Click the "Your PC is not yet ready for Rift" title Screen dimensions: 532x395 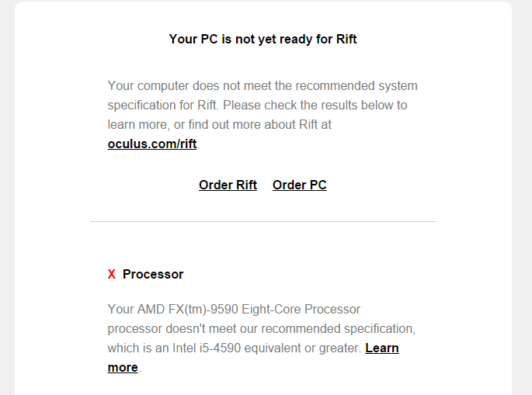click(x=263, y=39)
